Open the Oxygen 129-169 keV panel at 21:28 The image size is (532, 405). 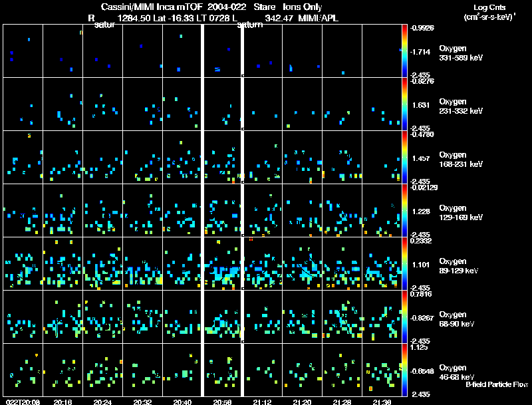pyautogui.click(x=342, y=210)
